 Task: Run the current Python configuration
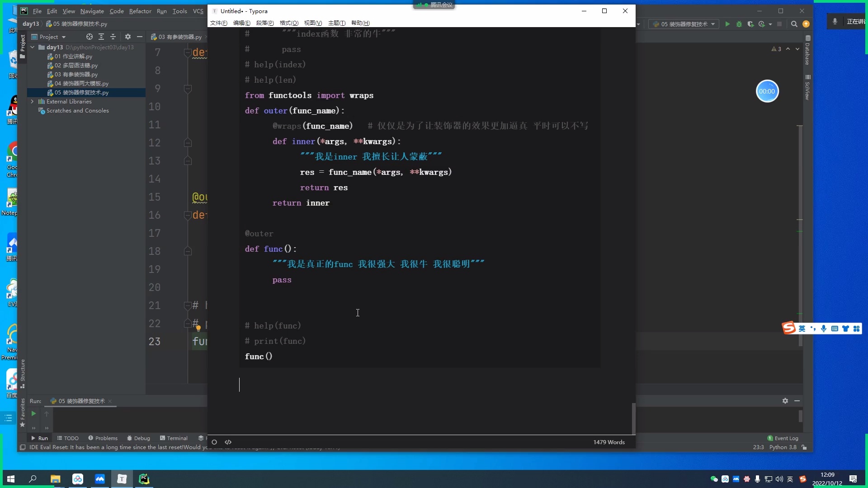point(727,24)
